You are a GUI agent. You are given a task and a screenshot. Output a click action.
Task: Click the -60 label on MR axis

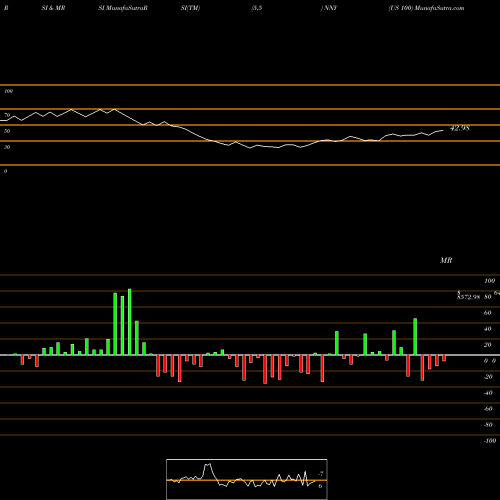point(488,409)
